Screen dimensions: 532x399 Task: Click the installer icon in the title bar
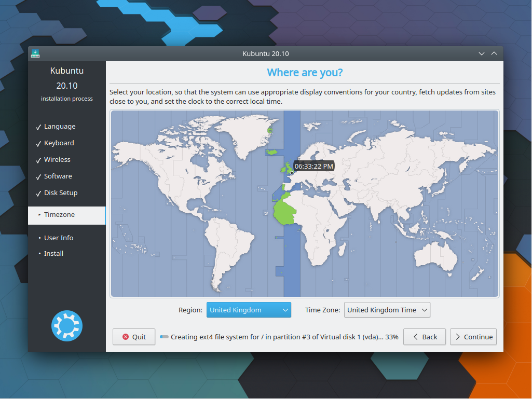[35, 53]
